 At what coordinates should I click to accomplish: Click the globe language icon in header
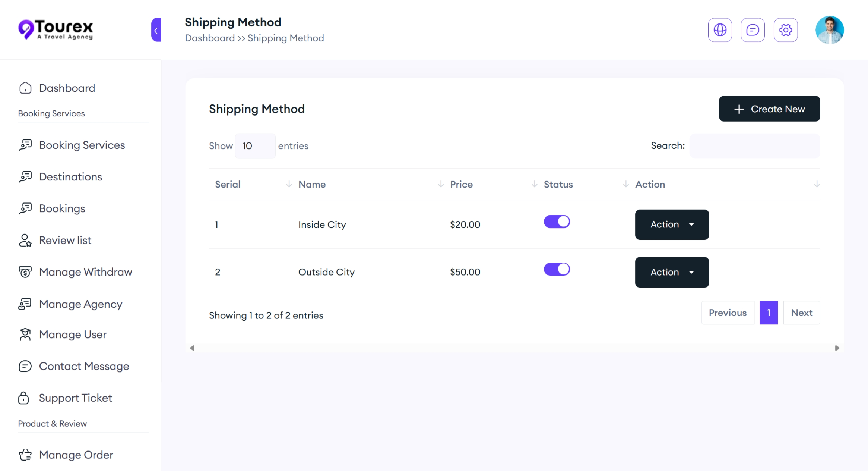(x=720, y=30)
